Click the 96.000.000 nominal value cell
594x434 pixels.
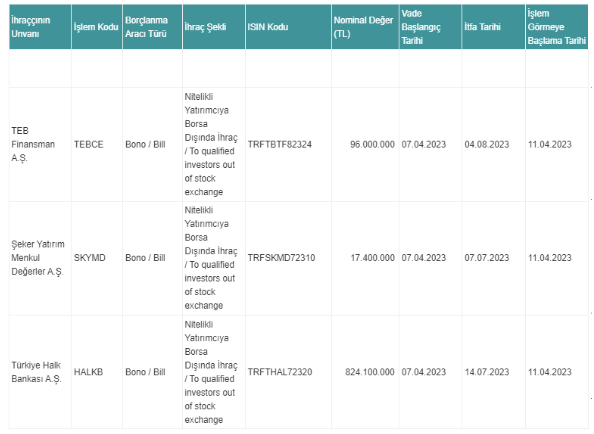pyautogui.click(x=366, y=144)
